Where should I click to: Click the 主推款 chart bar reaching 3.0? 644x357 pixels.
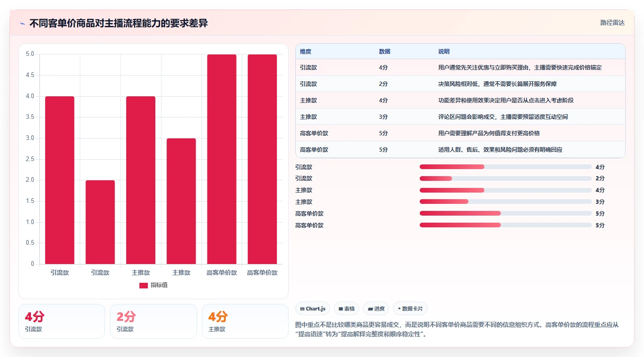pyautogui.click(x=181, y=201)
